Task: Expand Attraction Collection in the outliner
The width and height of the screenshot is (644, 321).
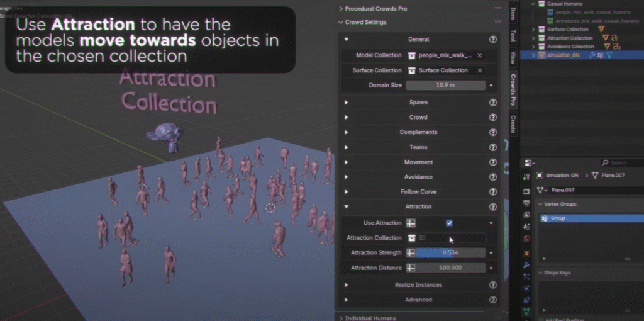Action: click(534, 38)
